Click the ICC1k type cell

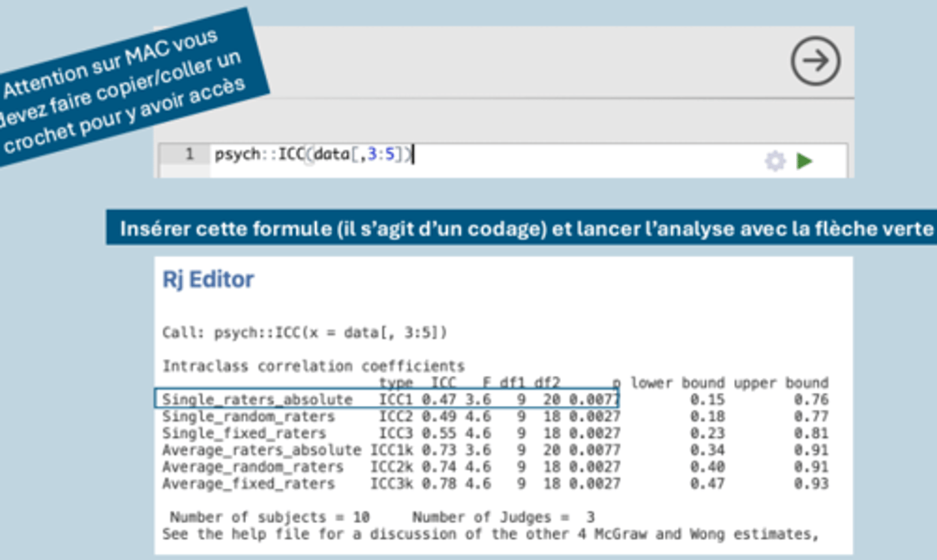(392, 450)
